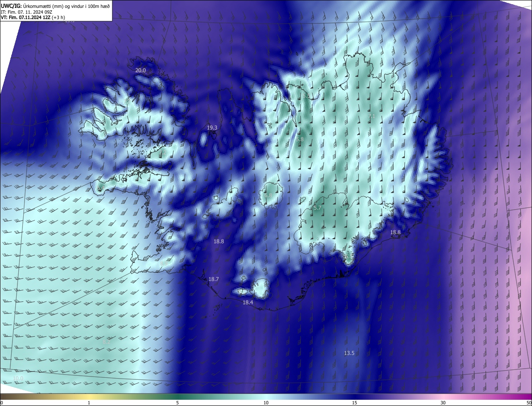Click the 0 tick on the color scale
This screenshot has height=406, width=532.
click(x=2, y=403)
